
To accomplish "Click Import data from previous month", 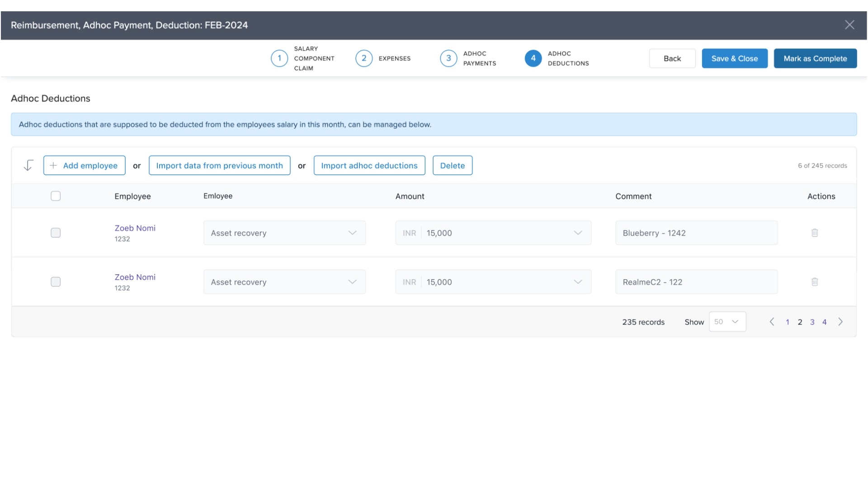I will (219, 165).
